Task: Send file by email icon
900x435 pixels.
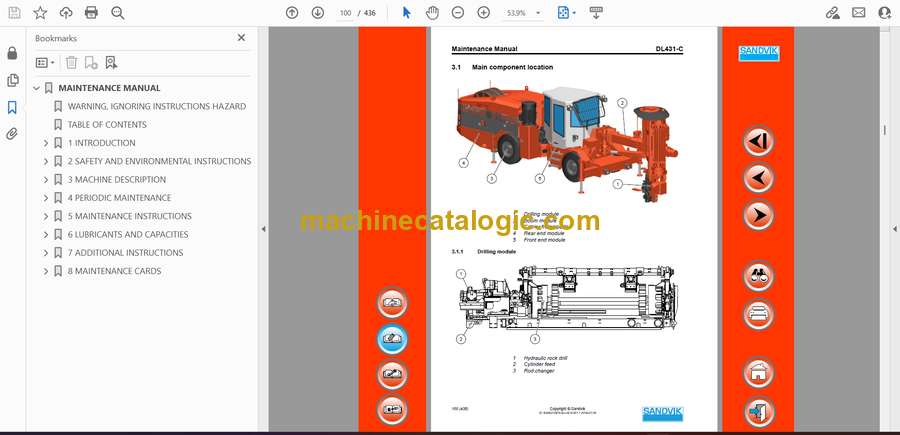Action: [859, 13]
